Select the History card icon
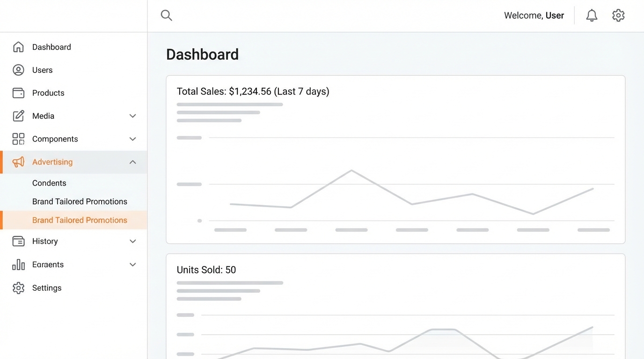 tap(18, 241)
